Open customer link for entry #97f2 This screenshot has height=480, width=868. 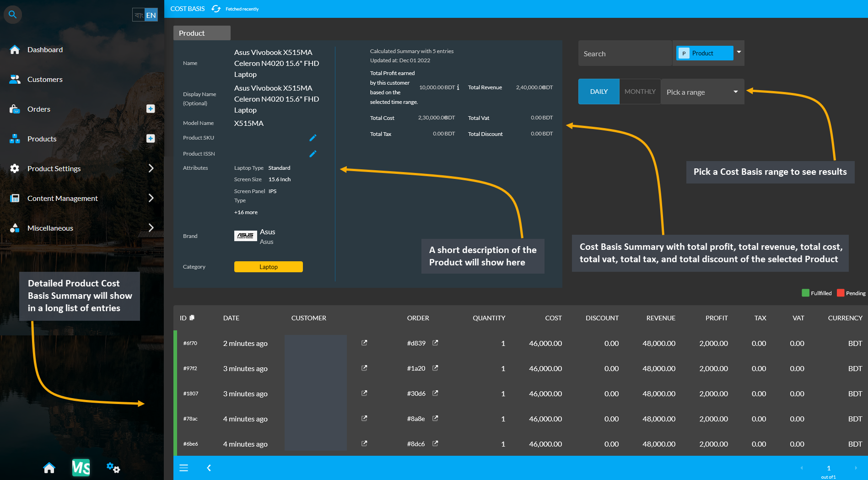(364, 368)
